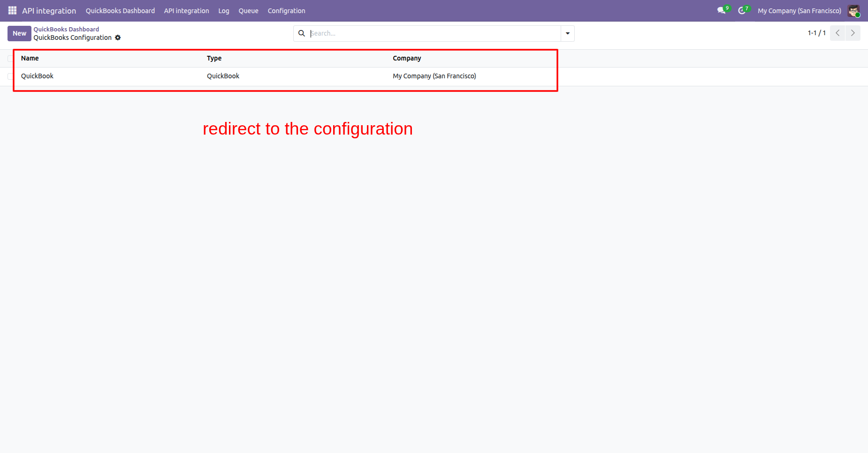The image size is (868, 453).
Task: Open the Configration menu
Action: (x=286, y=11)
